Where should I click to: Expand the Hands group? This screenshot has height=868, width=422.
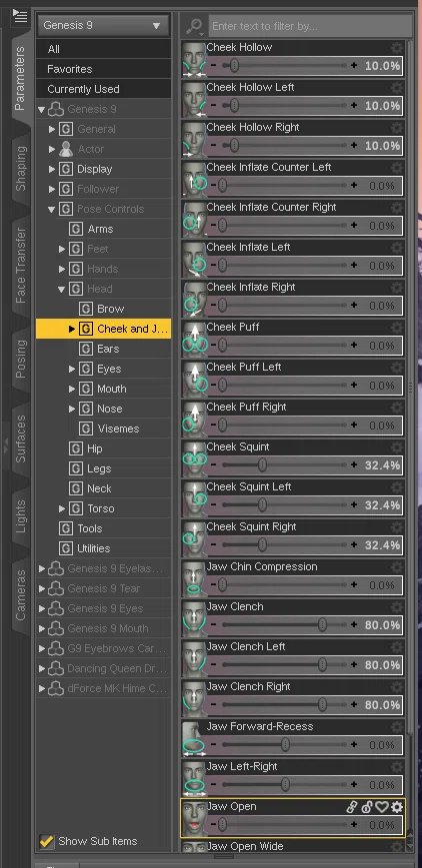[62, 269]
